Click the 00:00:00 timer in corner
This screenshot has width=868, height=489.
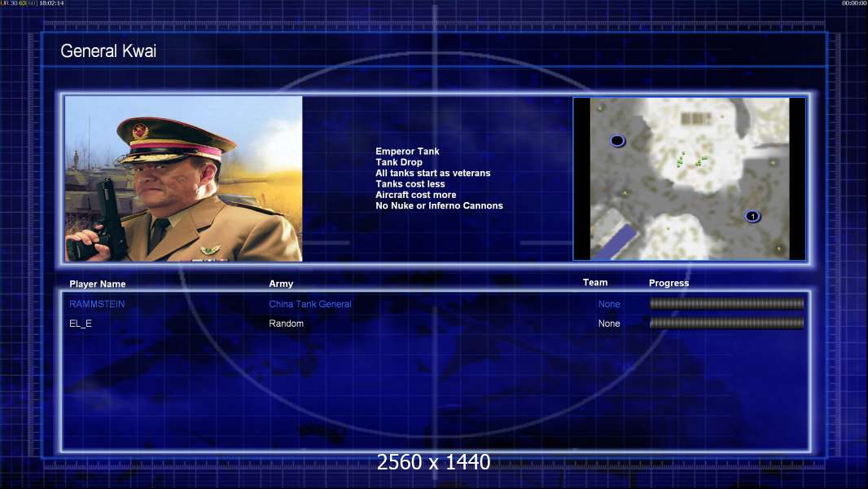854,3
